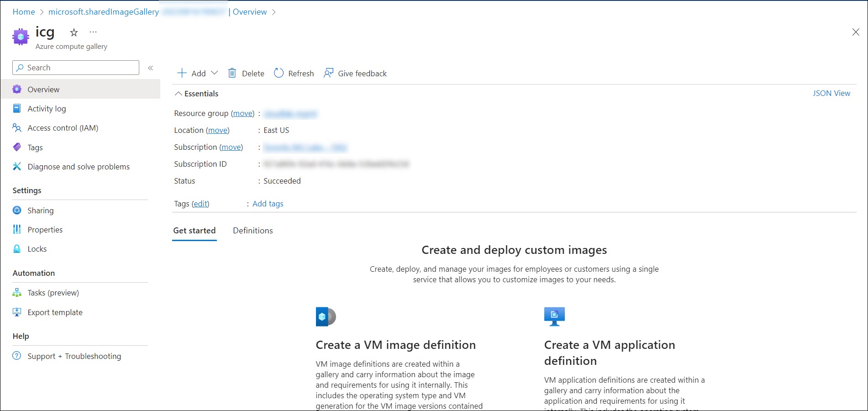Click the Refresh toolbar button

294,73
